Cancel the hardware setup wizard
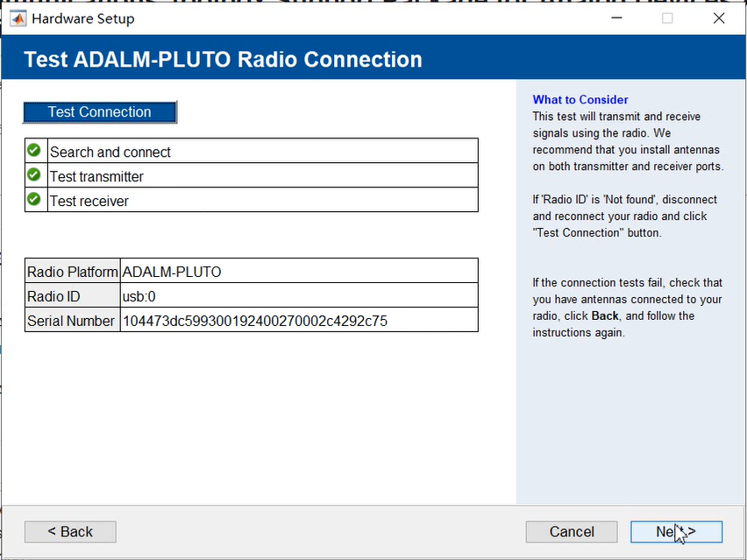 [x=571, y=531]
